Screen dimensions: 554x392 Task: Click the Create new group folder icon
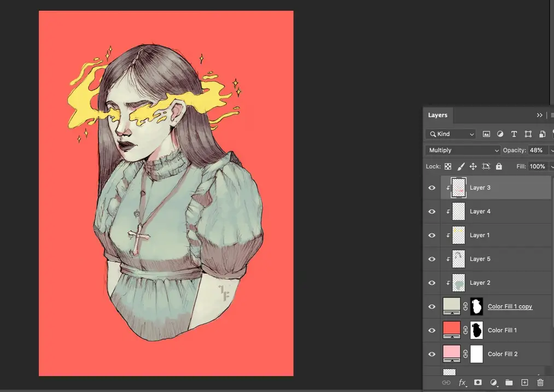[x=509, y=382]
